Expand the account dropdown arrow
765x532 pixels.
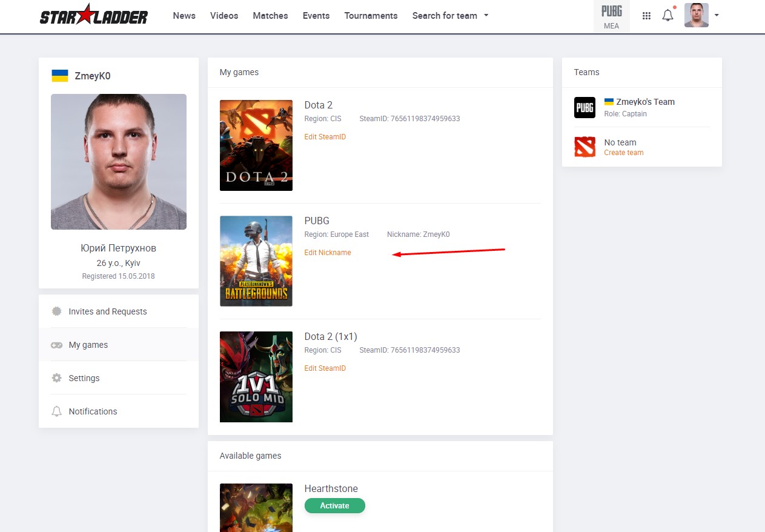click(717, 15)
